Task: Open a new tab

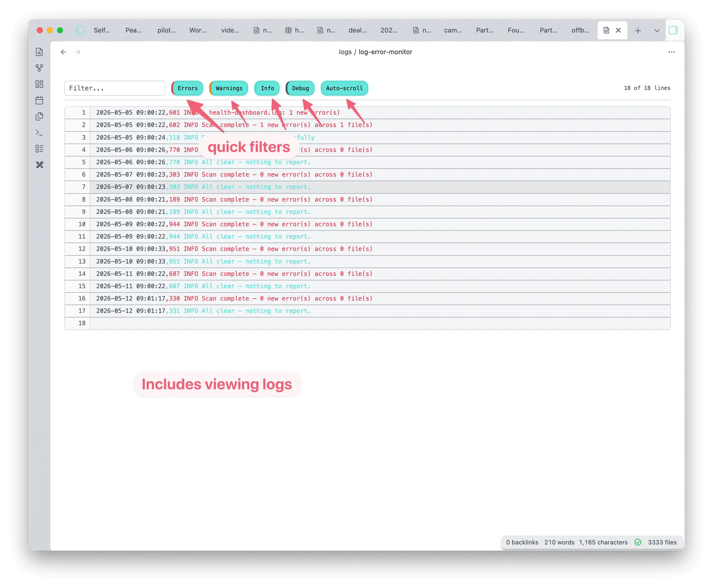Action: [638, 31]
